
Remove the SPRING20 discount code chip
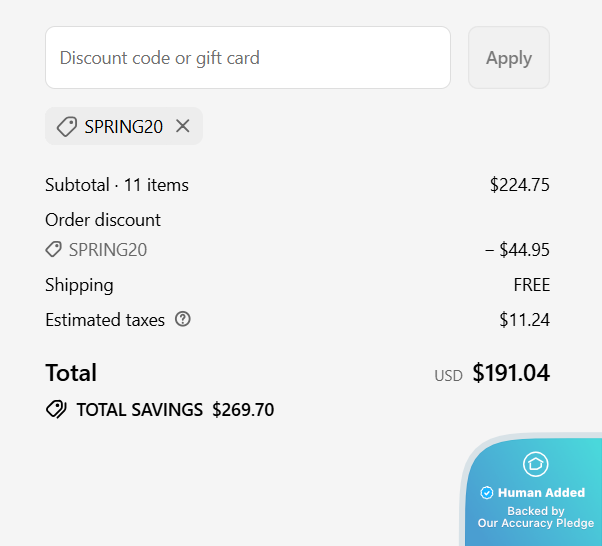pyautogui.click(x=183, y=126)
